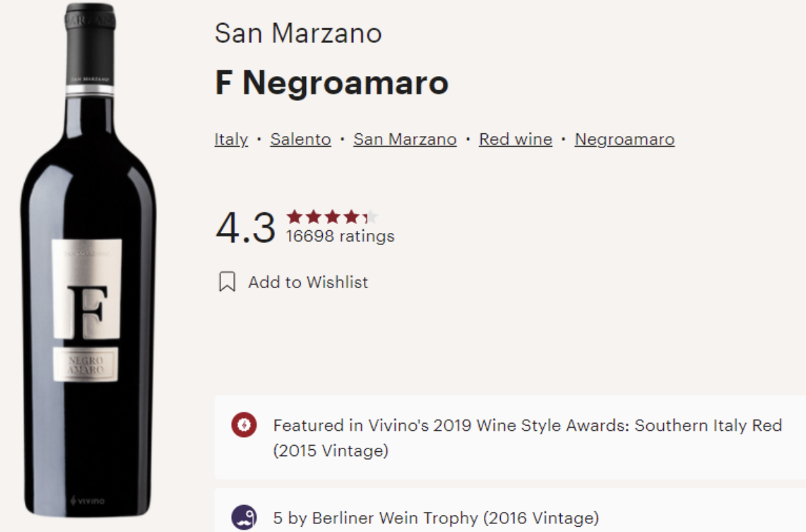
Task: Click the Vivino watermark on bottle image
Action: pyautogui.click(x=88, y=500)
